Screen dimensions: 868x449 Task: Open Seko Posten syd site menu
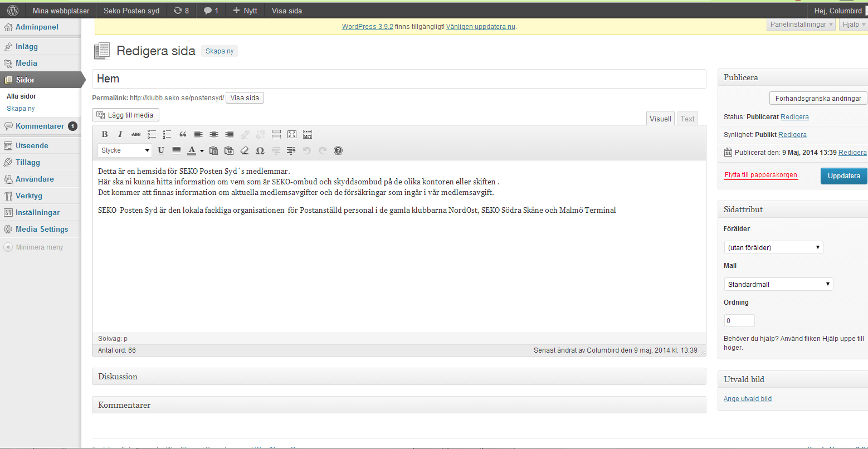pos(131,10)
